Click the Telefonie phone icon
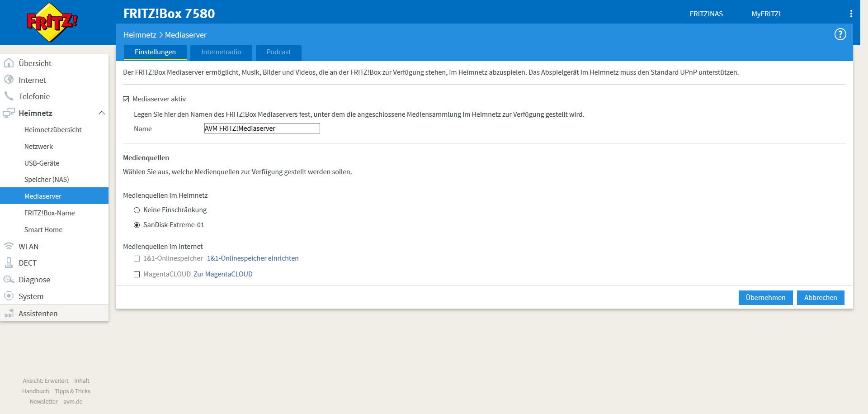 pos(9,96)
